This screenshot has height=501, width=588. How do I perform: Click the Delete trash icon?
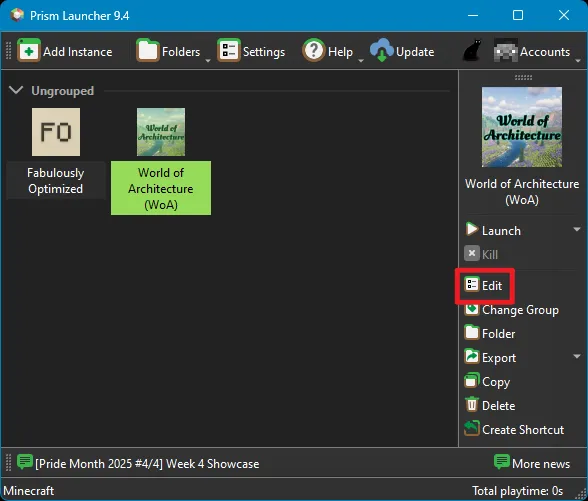pos(472,405)
